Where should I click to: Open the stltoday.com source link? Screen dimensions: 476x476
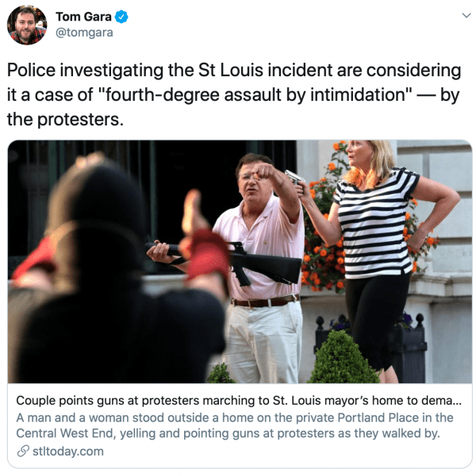coord(68,451)
